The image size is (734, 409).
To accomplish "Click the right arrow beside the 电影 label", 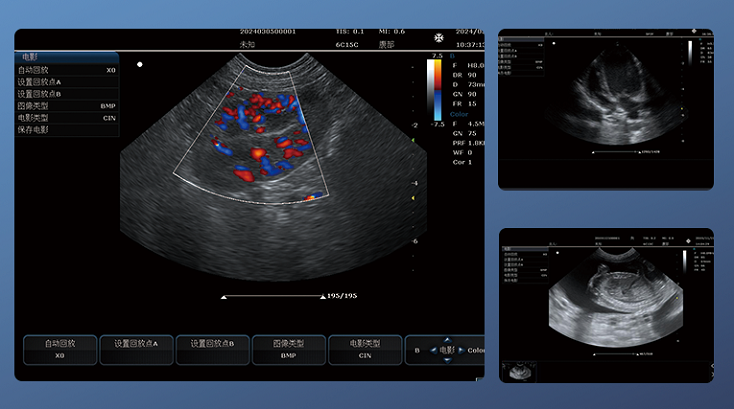I will click(461, 350).
